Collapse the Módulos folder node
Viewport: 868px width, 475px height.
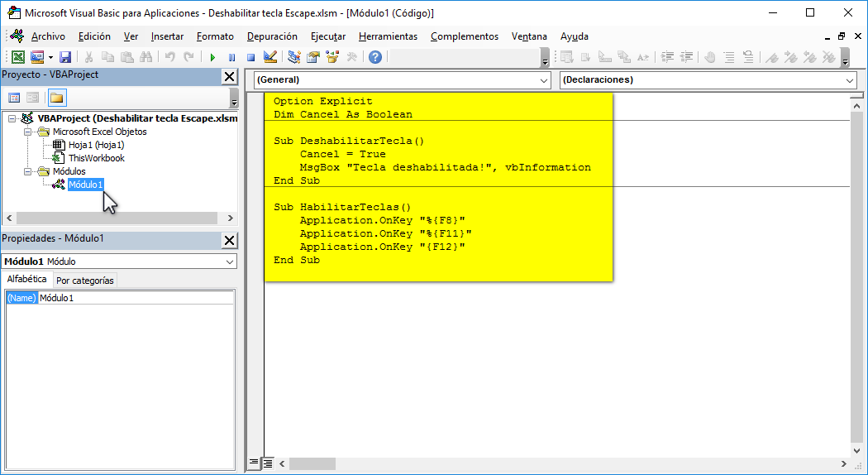coord(27,172)
